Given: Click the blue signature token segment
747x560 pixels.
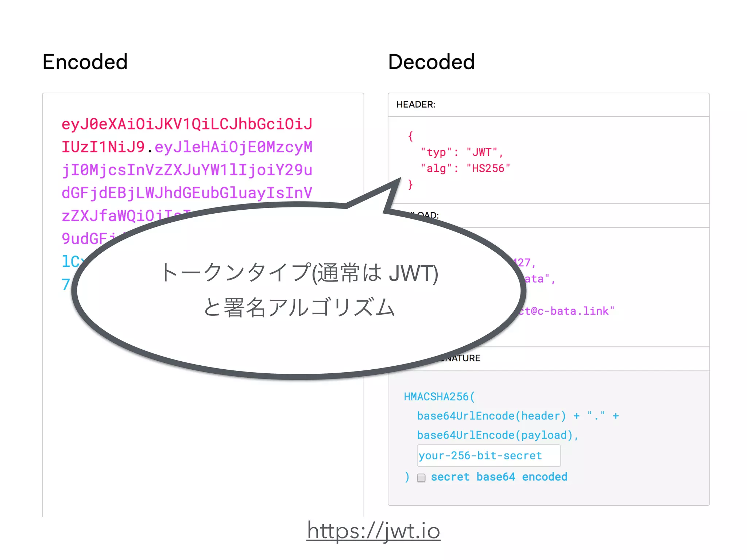Looking at the screenshot, I should pyautogui.click(x=70, y=262).
